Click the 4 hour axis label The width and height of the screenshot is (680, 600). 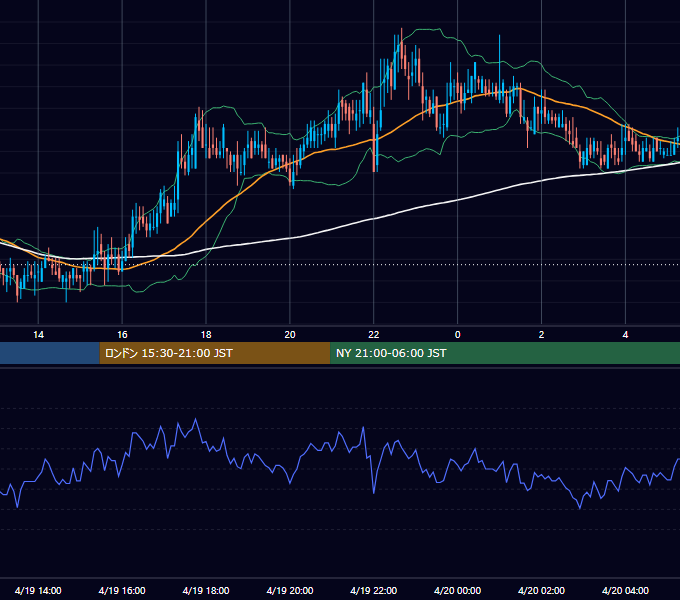625,335
